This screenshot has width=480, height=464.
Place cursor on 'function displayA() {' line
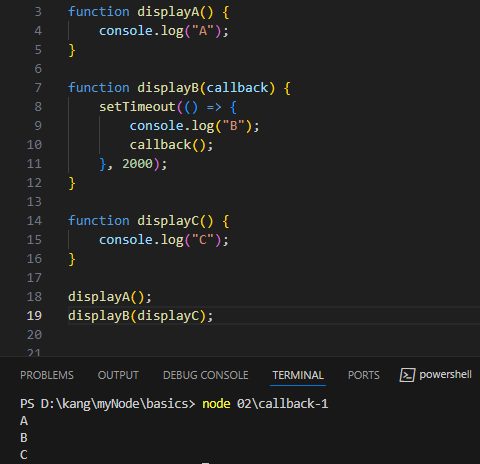point(149,12)
